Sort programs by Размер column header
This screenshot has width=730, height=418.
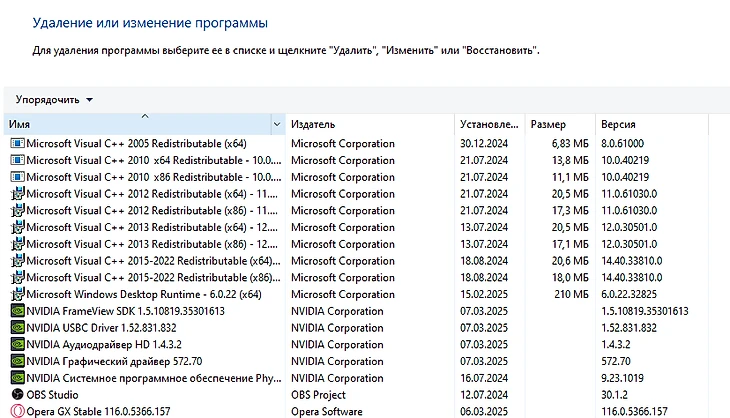click(x=558, y=124)
